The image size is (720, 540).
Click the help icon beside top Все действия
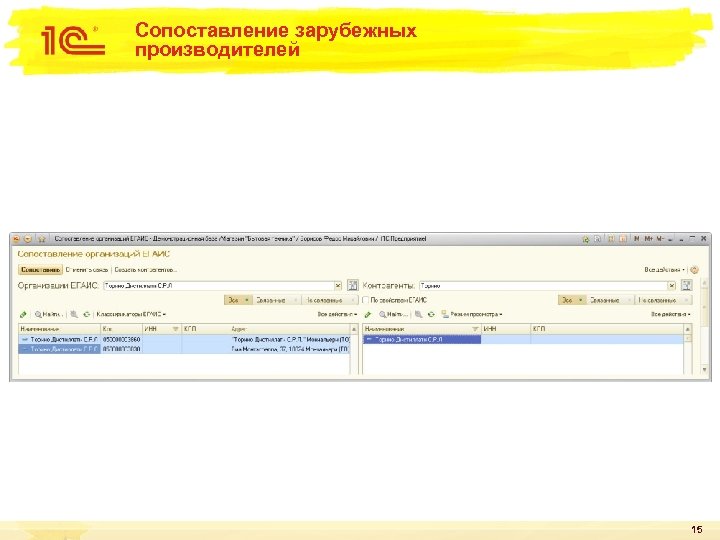(694, 270)
